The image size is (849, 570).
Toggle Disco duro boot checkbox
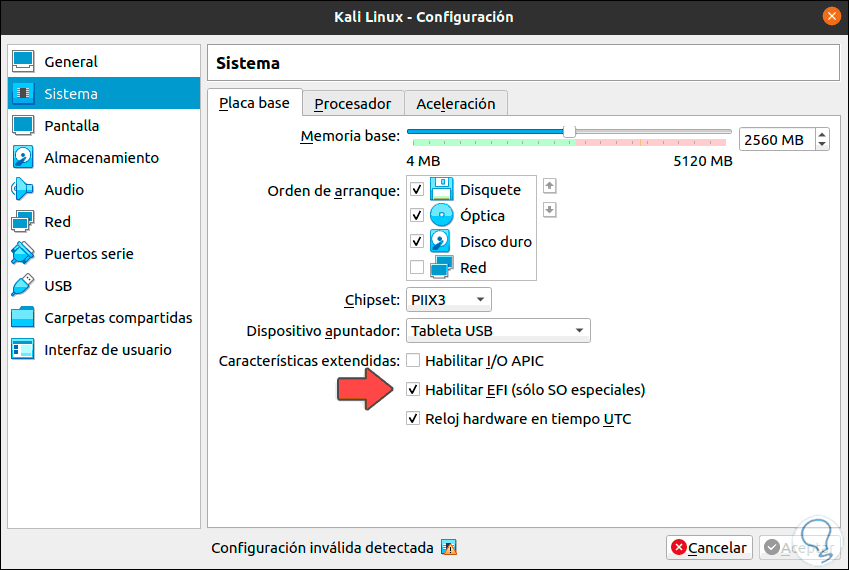(417, 241)
